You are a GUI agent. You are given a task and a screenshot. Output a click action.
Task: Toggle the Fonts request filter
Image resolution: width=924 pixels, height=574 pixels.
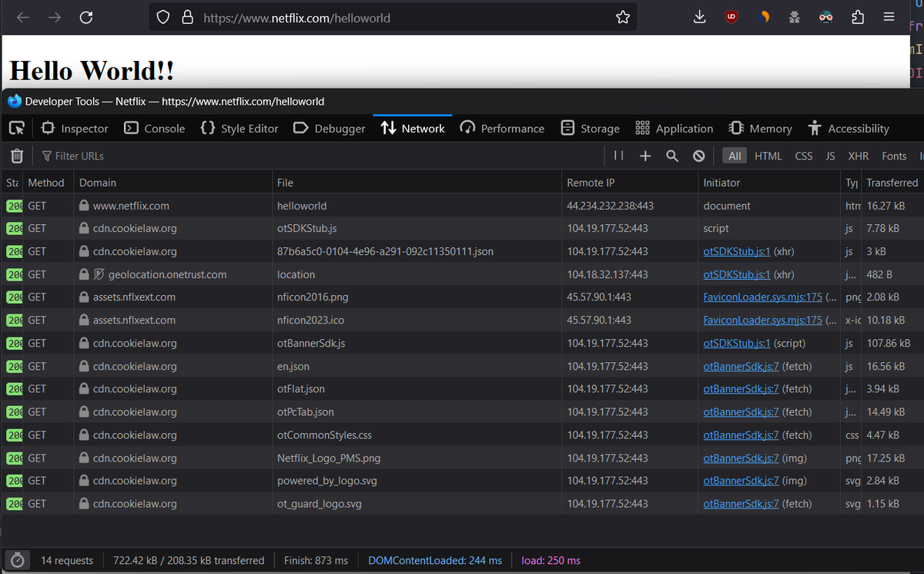click(894, 156)
